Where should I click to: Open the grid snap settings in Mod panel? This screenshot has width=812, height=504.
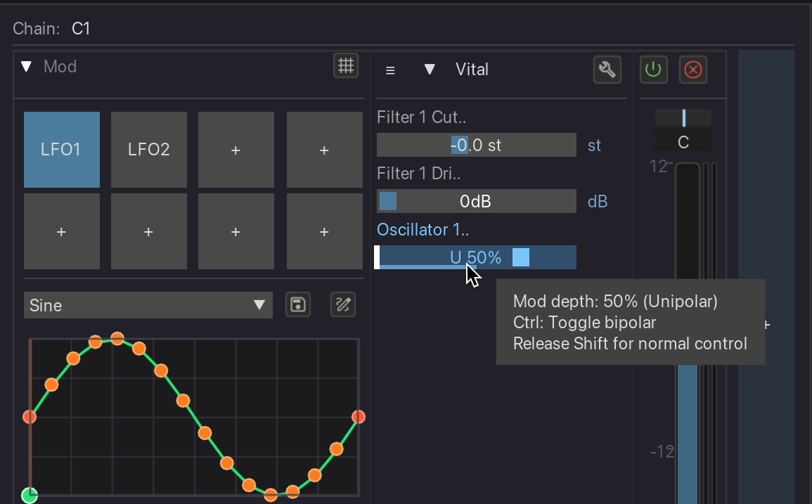click(345, 64)
